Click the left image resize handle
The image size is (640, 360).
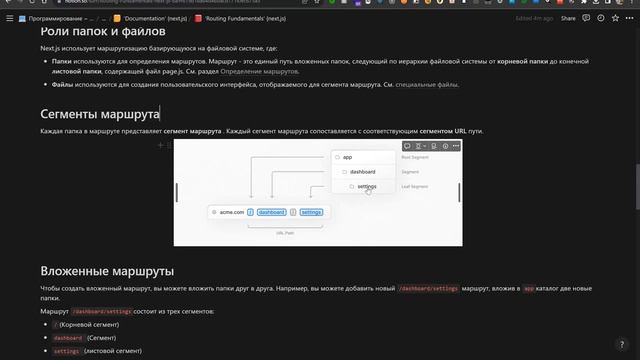pyautogui.click(x=177, y=192)
